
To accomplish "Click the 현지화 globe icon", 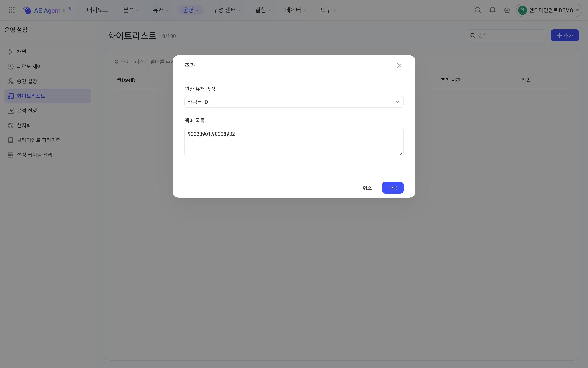I will point(10,125).
